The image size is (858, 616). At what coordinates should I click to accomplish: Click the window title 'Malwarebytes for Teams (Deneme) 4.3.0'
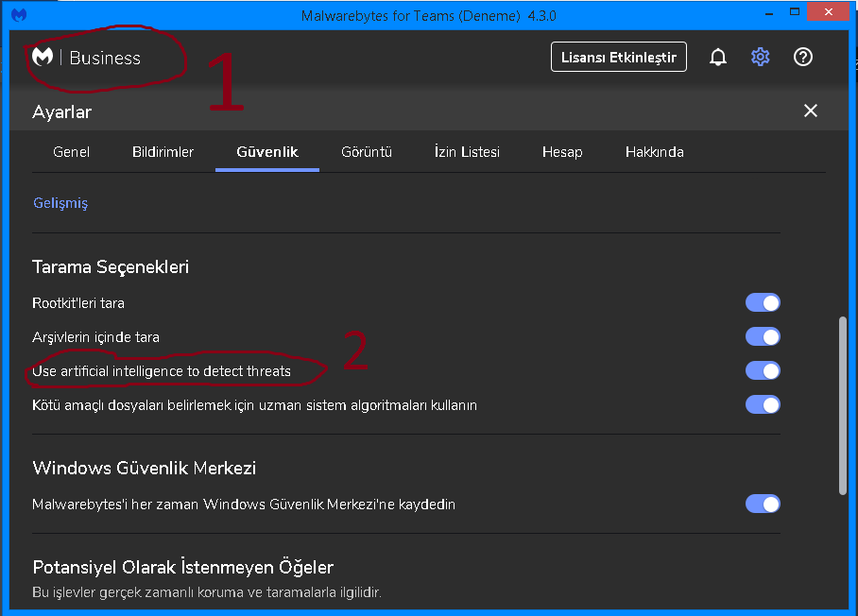[x=428, y=16]
